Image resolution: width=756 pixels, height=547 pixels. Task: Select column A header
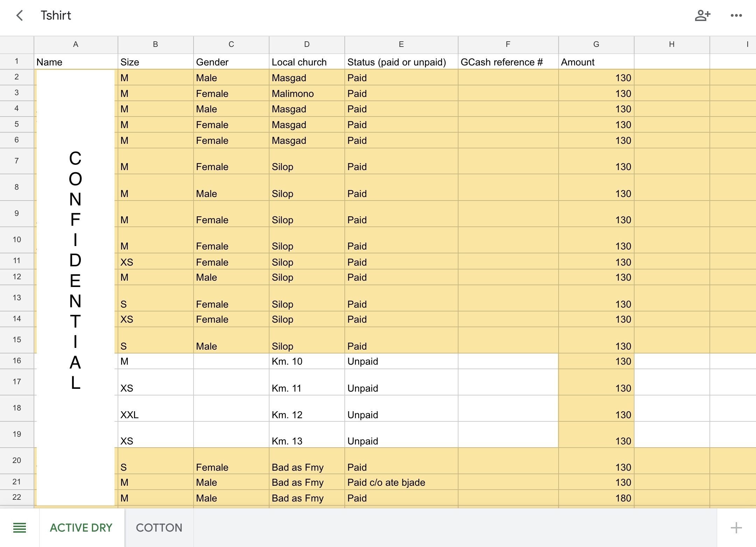[76, 44]
